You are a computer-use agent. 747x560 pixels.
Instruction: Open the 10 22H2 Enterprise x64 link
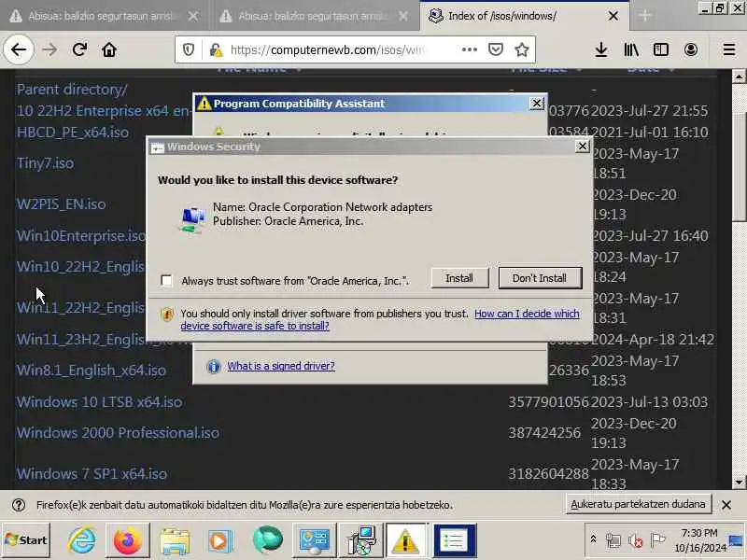coord(103,111)
